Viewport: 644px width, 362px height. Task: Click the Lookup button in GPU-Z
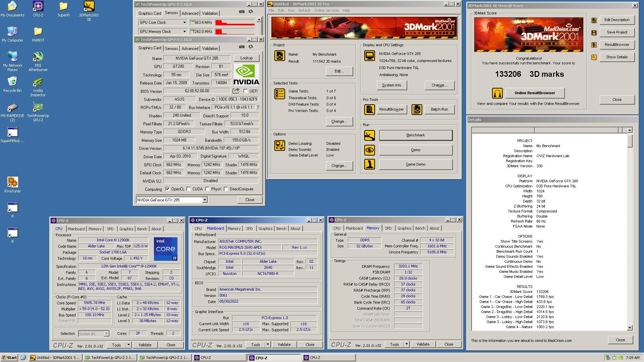click(x=247, y=58)
